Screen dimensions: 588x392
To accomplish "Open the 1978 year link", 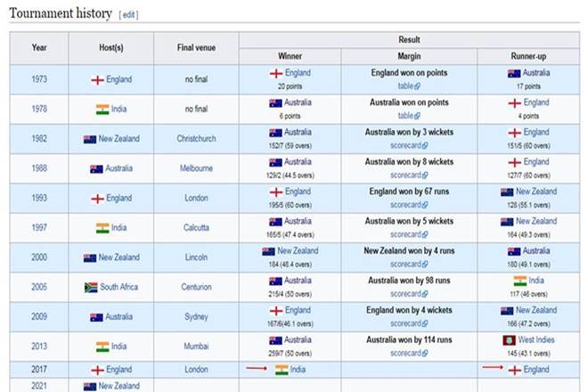I will coord(39,109).
